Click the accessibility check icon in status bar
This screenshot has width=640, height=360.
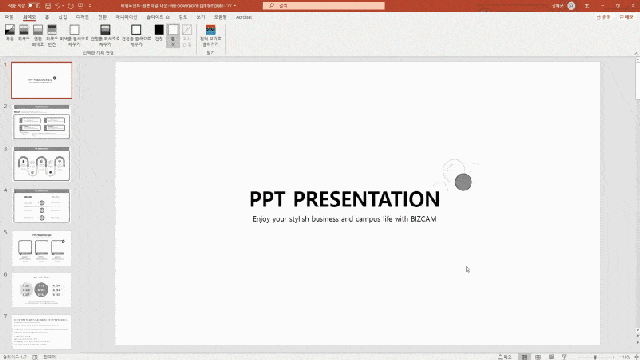click(x=35, y=357)
